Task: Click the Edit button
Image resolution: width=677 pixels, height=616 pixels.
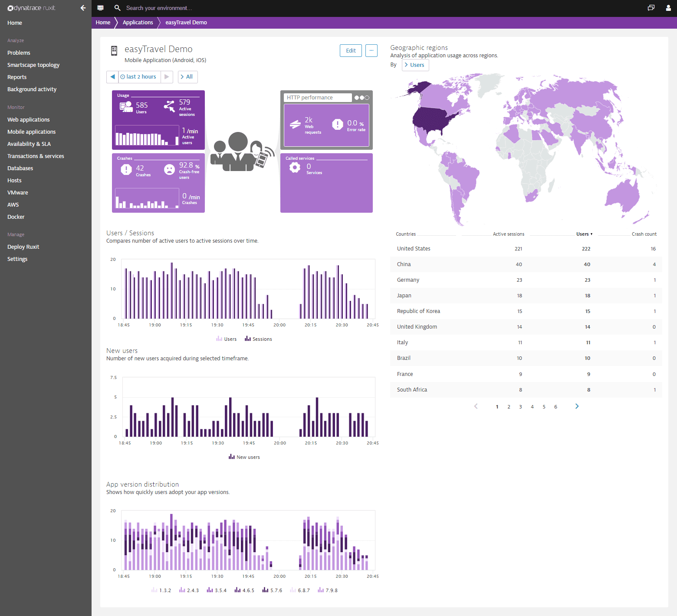Action: [351, 50]
